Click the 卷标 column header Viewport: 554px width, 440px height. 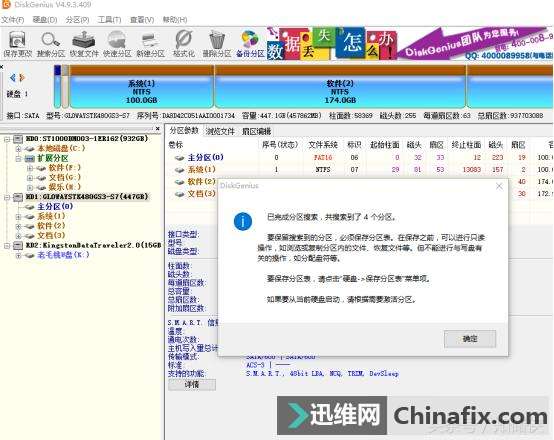tap(176, 145)
